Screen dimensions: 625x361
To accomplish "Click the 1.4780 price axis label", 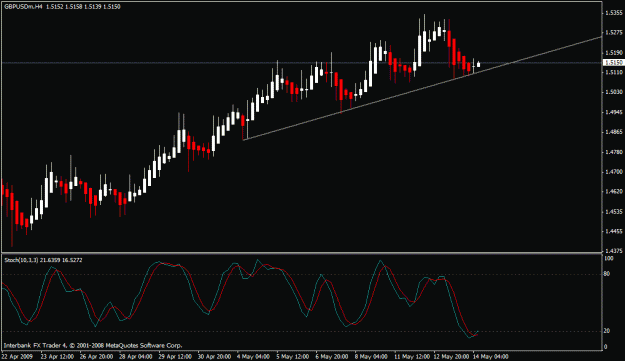I will 614,152.
